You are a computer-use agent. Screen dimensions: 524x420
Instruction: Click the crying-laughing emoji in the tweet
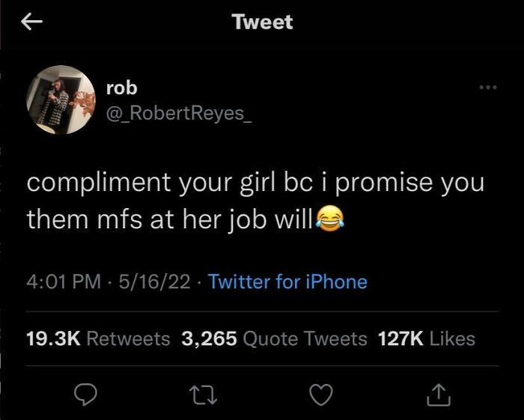330,219
